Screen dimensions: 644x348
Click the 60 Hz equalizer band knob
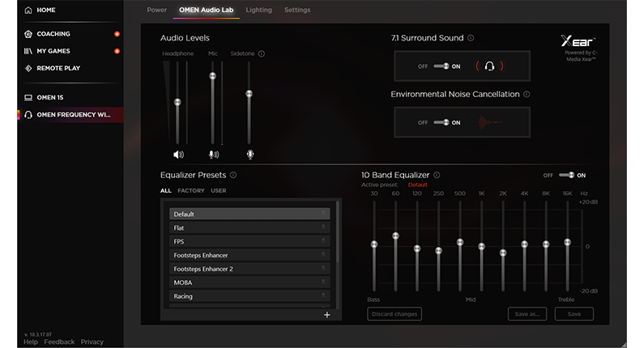(395, 236)
